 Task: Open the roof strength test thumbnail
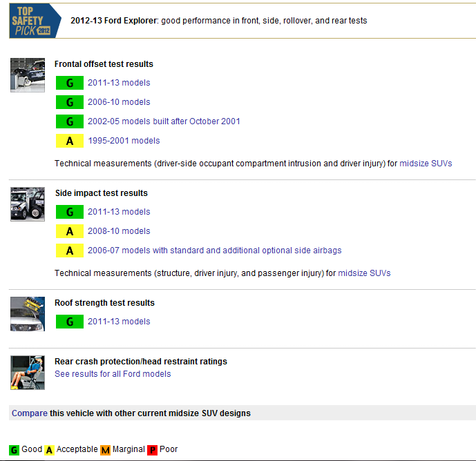point(28,314)
